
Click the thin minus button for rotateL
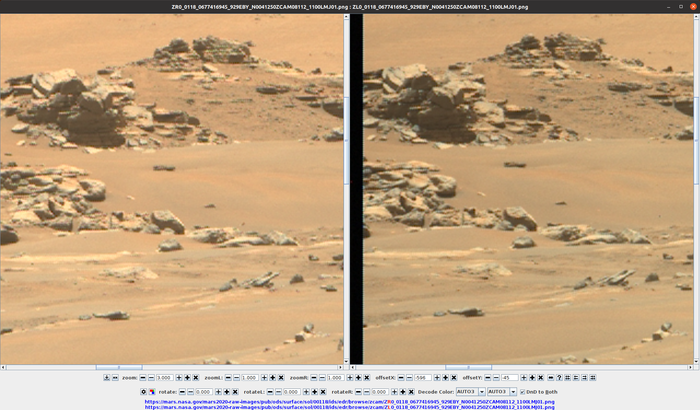click(279, 392)
